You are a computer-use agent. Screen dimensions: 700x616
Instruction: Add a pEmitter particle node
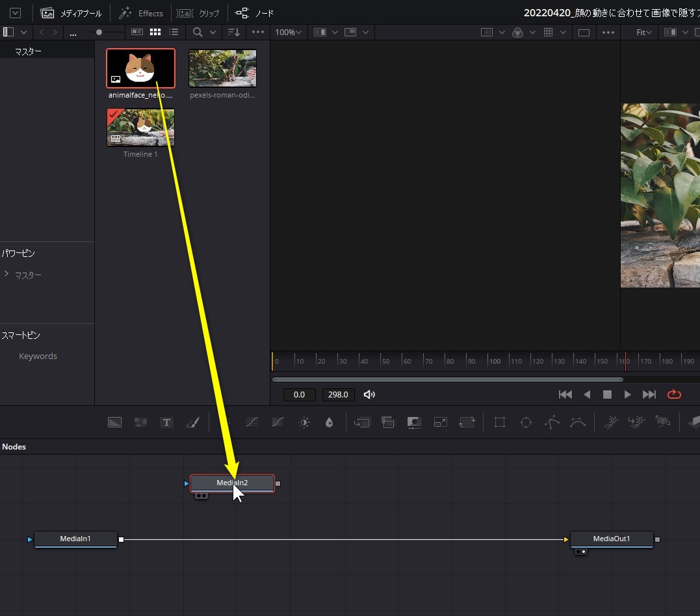[611, 422]
